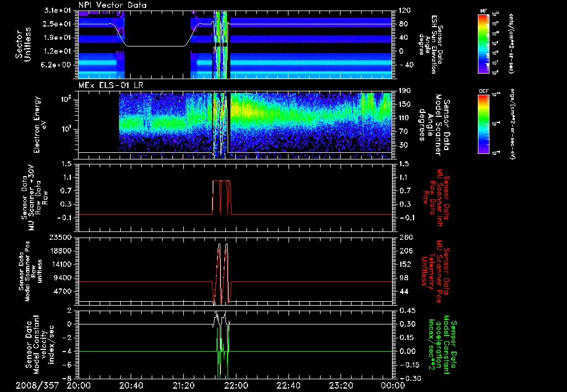Click the 22:40 time tick label

pos(288,385)
